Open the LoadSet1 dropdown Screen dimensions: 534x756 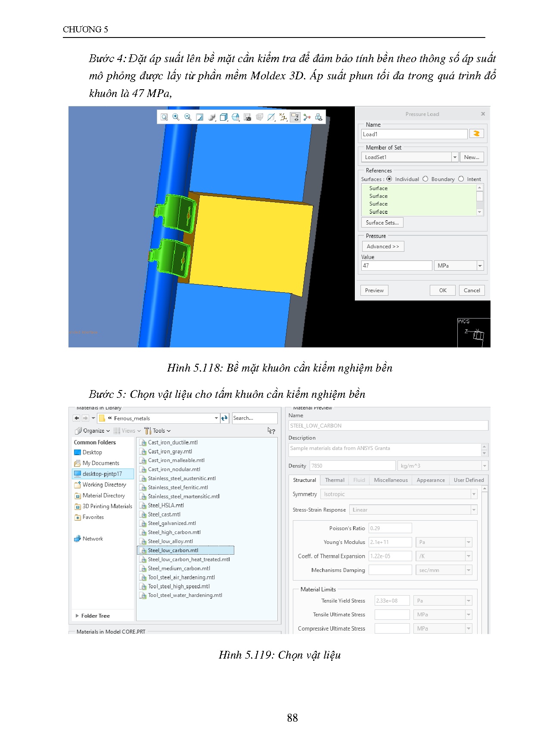[x=455, y=157]
